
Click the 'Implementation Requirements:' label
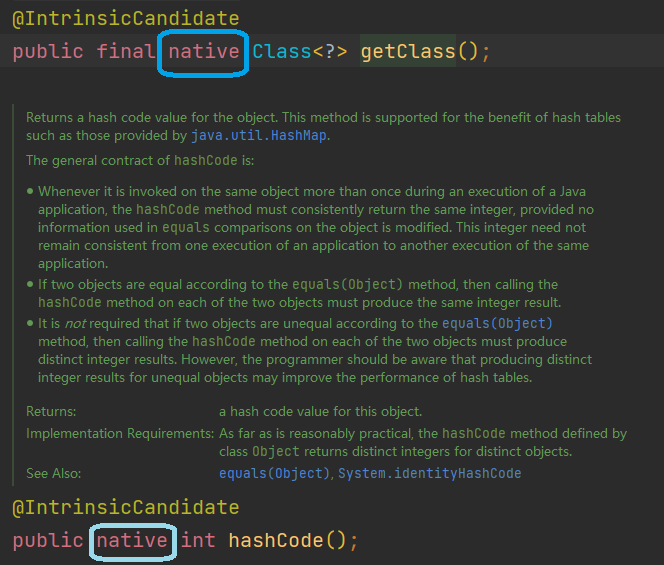coord(120,433)
